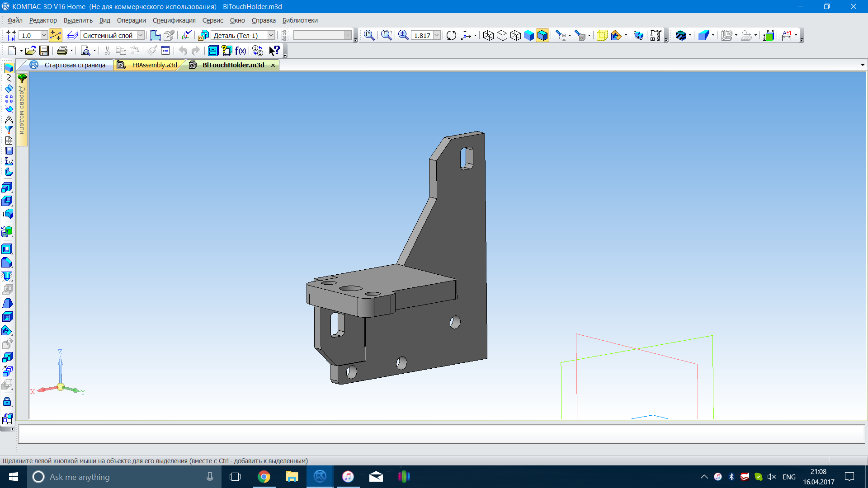The width and height of the screenshot is (868, 488).
Task: Open iTunes from the taskbar
Action: click(348, 477)
